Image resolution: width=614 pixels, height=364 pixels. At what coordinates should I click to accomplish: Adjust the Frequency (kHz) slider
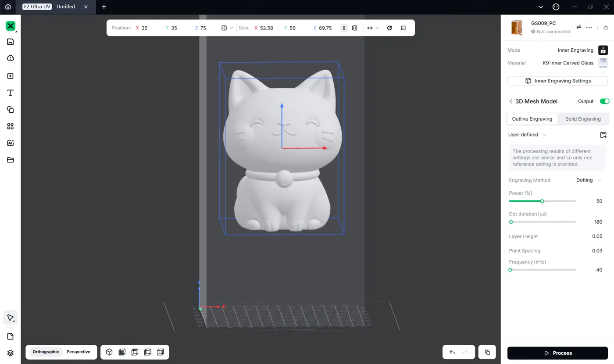tap(542, 270)
